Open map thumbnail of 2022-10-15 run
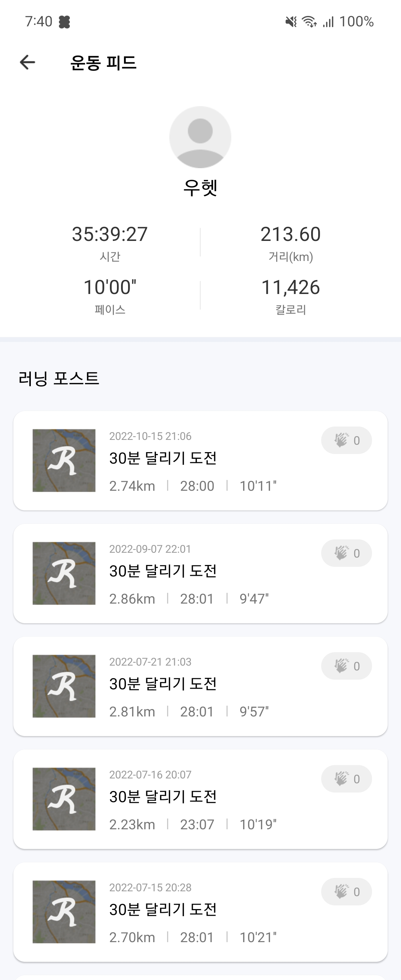401x980 pixels. click(x=64, y=460)
